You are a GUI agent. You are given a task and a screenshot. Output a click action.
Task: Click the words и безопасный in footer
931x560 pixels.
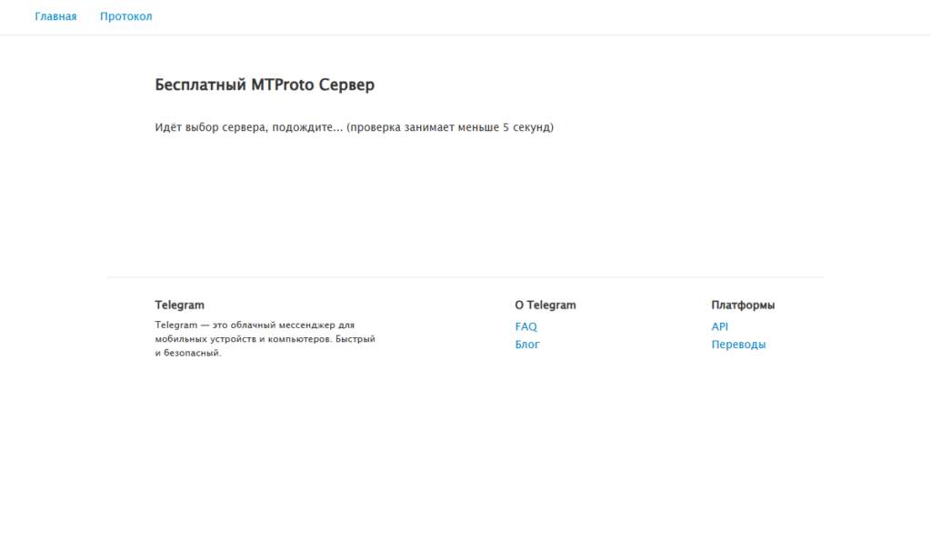(188, 354)
